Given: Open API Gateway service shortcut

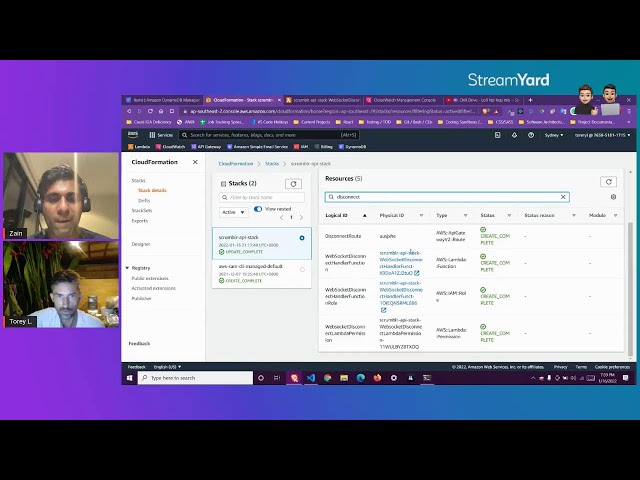Looking at the screenshot, I should [206, 147].
